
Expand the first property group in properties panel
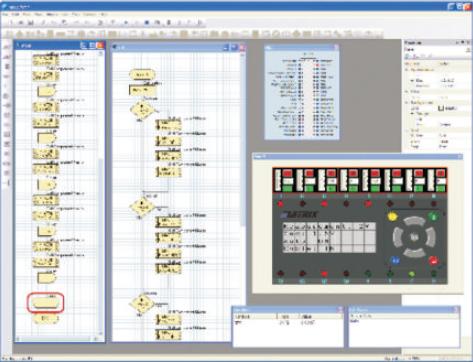tap(407, 70)
